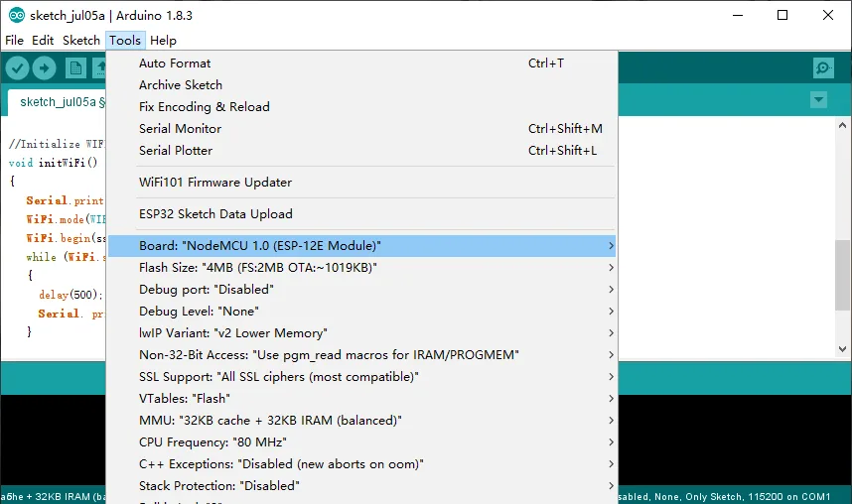Expand the lwIP Variant submenu
The height and width of the screenshot is (504, 852).
(x=361, y=333)
